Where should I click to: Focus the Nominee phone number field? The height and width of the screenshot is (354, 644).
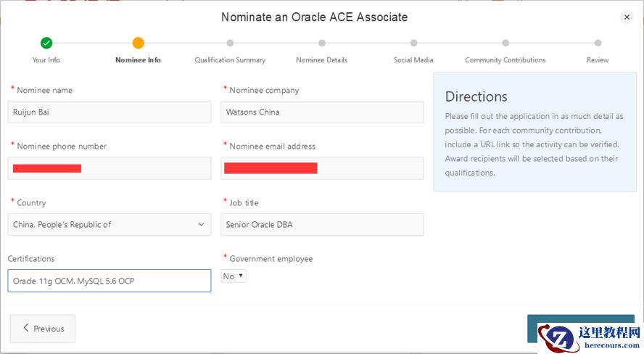(x=110, y=168)
